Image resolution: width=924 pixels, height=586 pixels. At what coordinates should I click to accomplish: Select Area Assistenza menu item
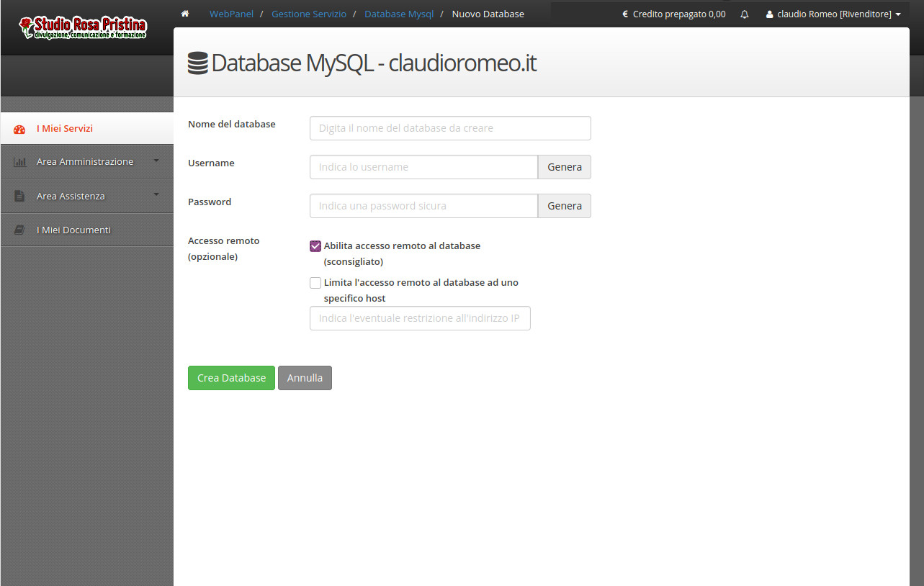(86, 196)
